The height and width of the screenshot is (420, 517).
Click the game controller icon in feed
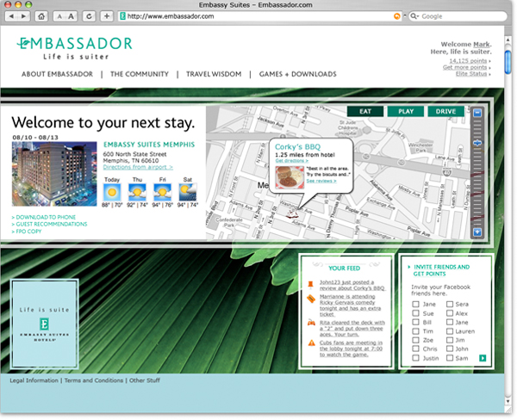(311, 321)
